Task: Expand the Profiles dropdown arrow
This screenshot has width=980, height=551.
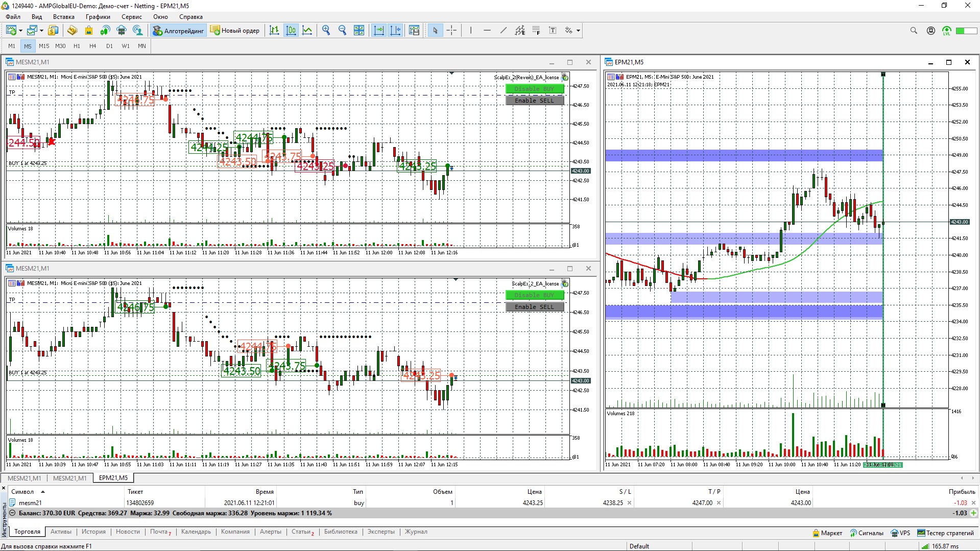Action: click(41, 31)
